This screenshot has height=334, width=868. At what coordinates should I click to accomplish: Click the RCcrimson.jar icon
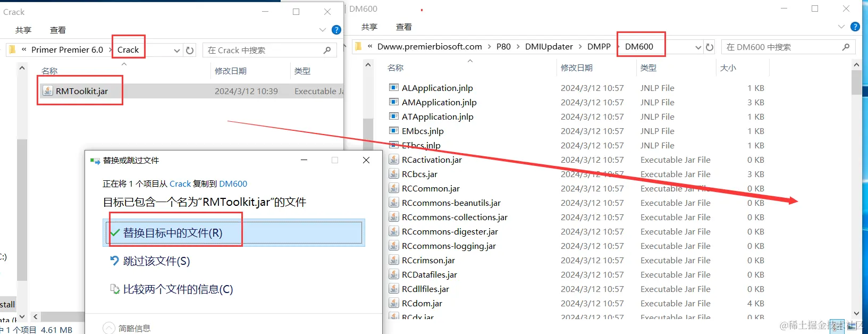tap(394, 260)
